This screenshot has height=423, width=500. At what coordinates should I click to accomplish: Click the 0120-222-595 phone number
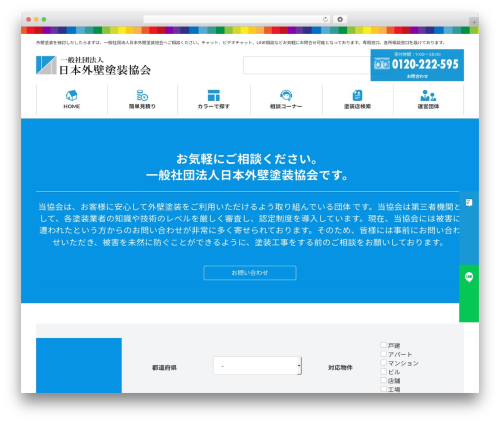coord(425,64)
